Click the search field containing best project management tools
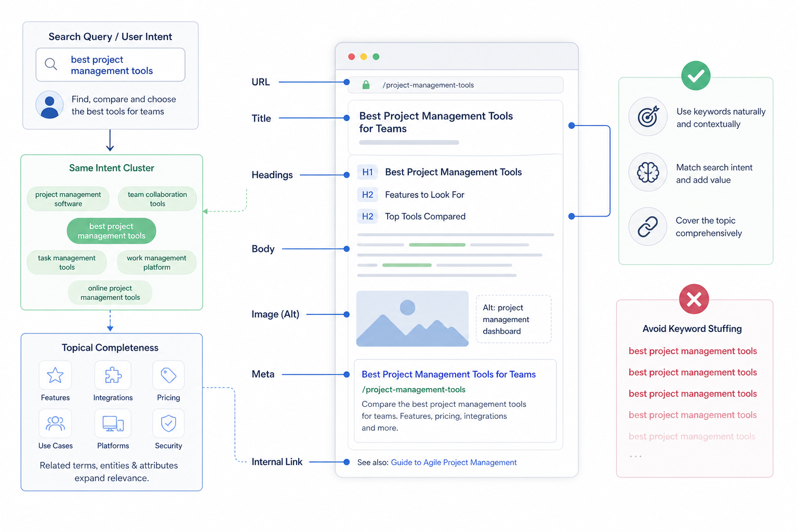 tap(110, 65)
